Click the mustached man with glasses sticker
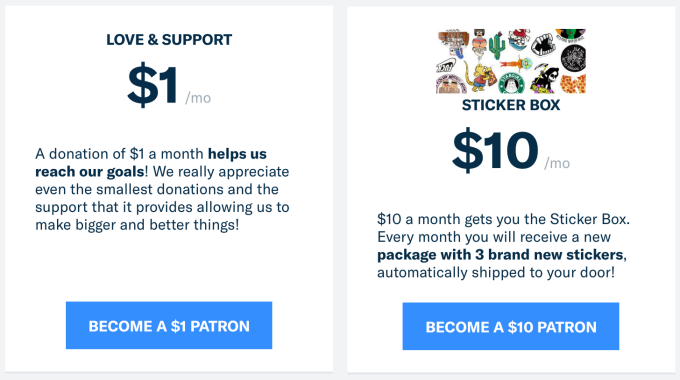The width and height of the screenshot is (680, 380). point(479,43)
